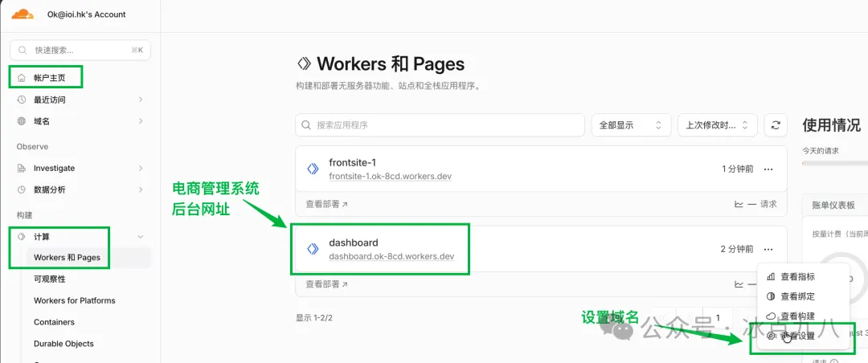This screenshot has height=363, width=868.
Task: Open dashboard.ok-8cd.workers.dev link
Action: click(x=391, y=256)
